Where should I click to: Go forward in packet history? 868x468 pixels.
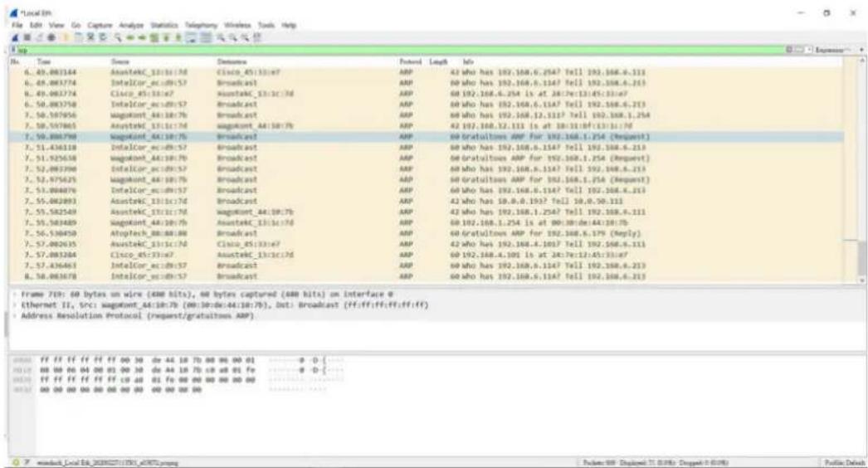tap(142, 37)
